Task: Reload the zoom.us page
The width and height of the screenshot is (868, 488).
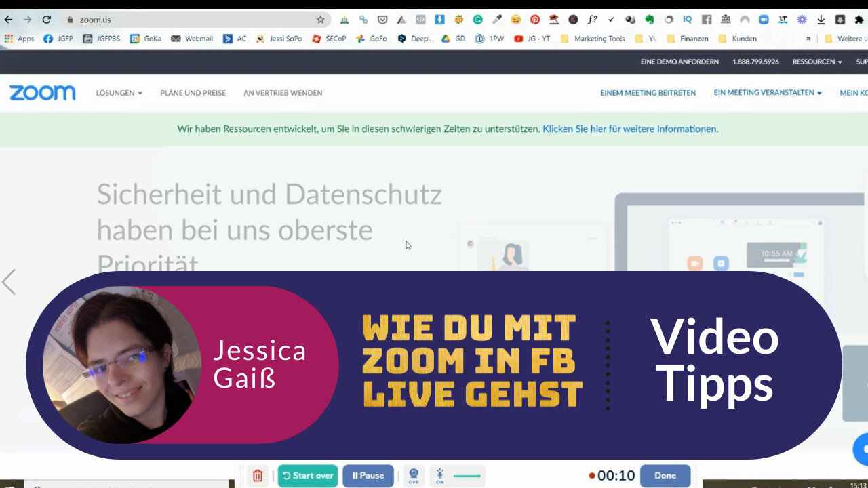Action: [x=46, y=20]
